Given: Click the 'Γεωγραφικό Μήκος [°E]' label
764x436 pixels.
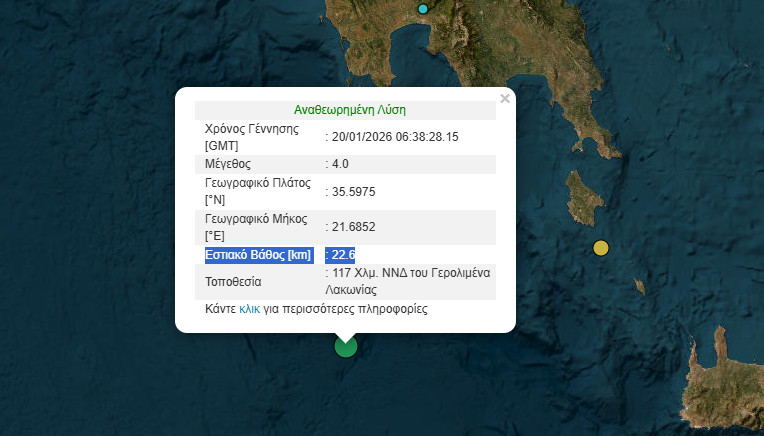Looking at the screenshot, I should [256, 227].
